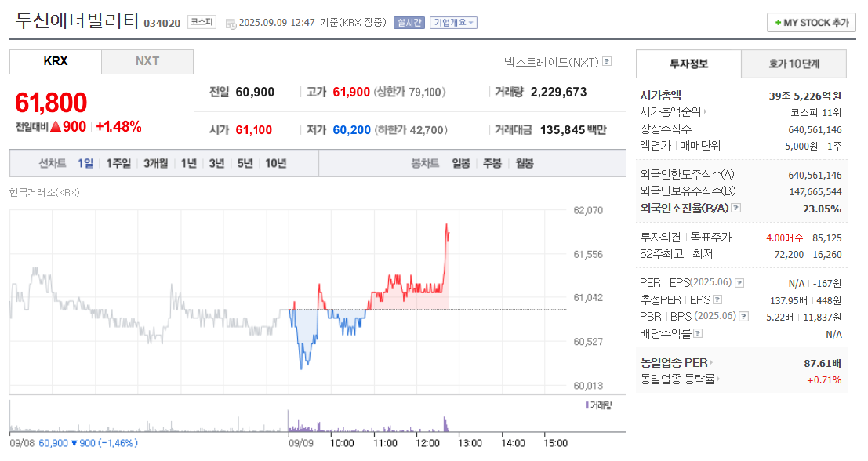Expand the 기업개요 dropdown
The width and height of the screenshot is (868, 461).
click(x=453, y=23)
